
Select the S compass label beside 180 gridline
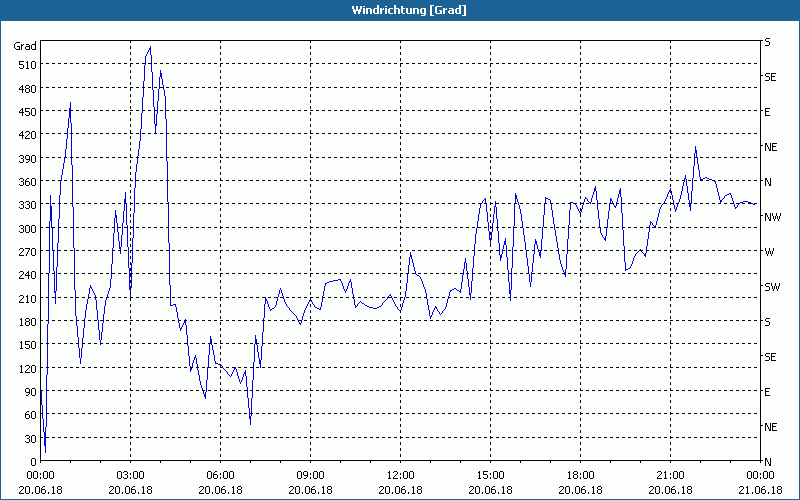pyautogui.click(x=767, y=322)
